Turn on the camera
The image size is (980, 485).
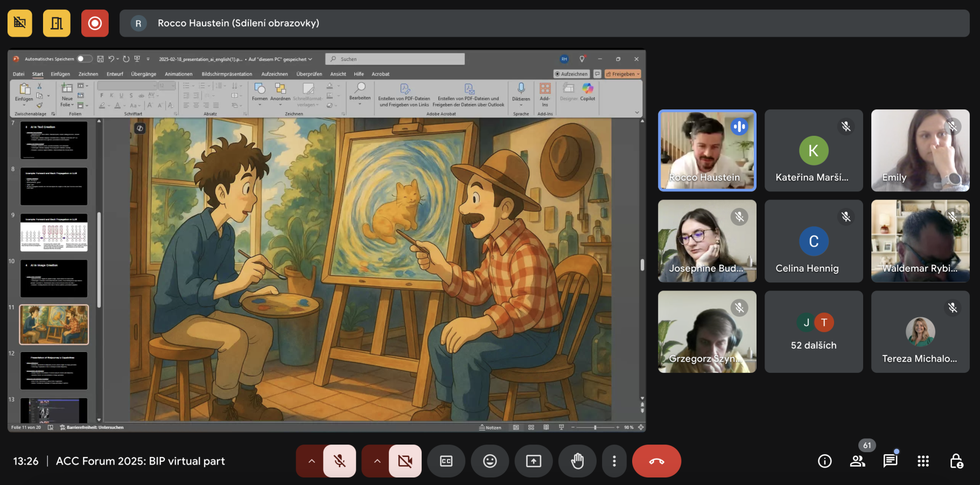pos(405,461)
